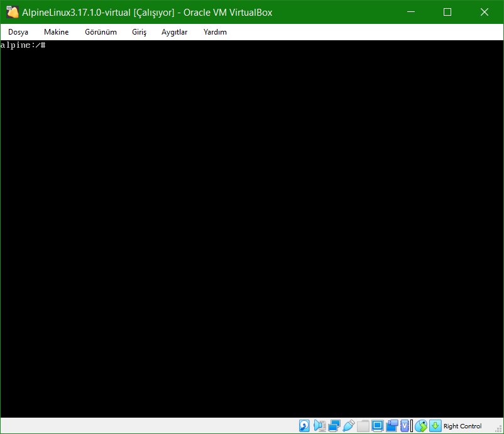This screenshot has width=504, height=434.
Task: Open the Yardım menu
Action: (x=215, y=32)
